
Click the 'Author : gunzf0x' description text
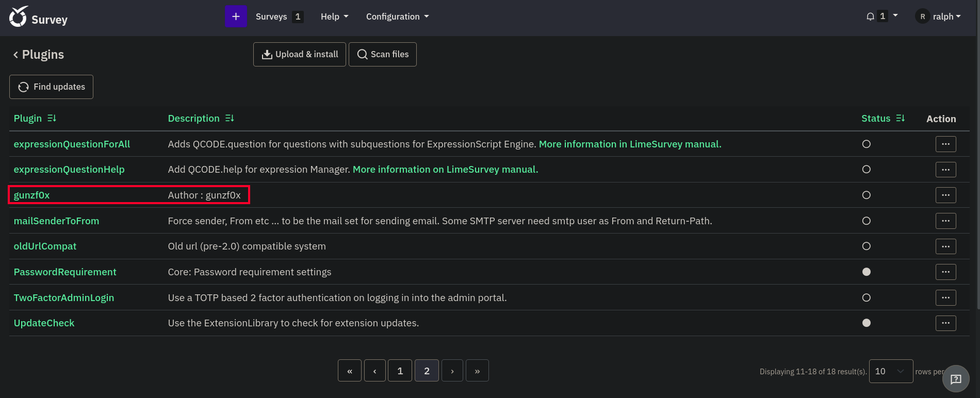pyautogui.click(x=204, y=195)
